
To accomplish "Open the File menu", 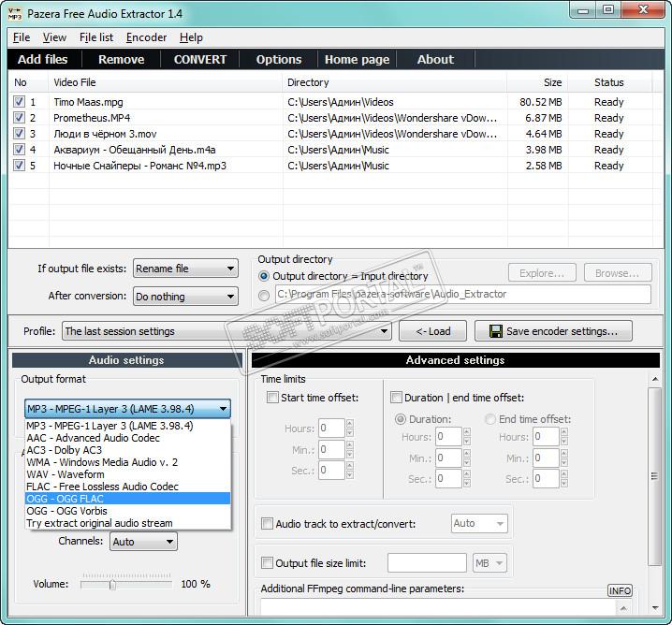I will pos(22,37).
